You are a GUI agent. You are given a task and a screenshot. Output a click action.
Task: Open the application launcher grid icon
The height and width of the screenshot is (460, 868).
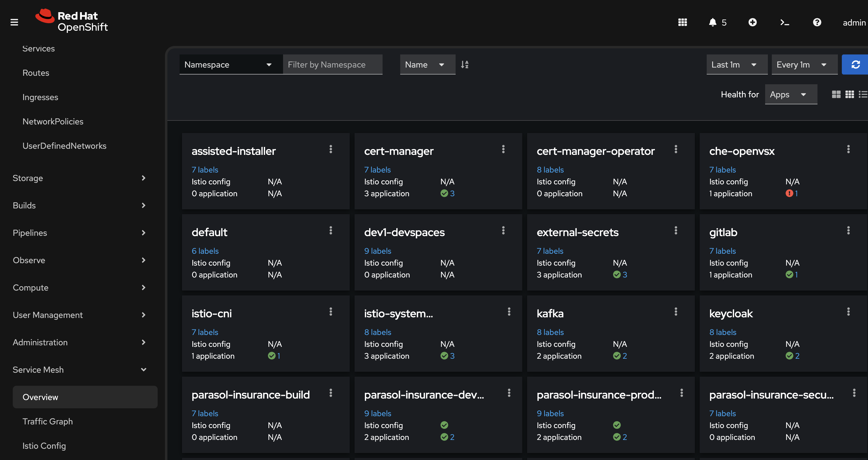click(683, 22)
